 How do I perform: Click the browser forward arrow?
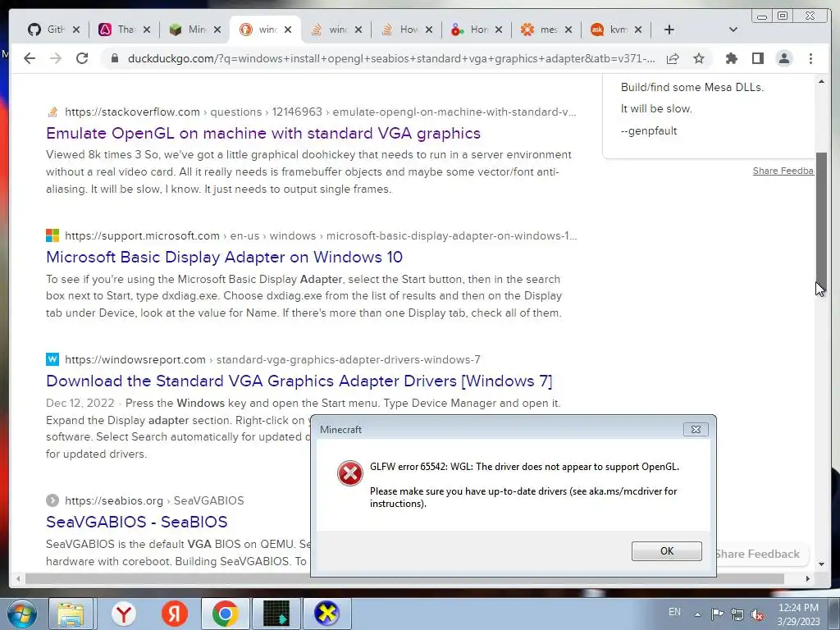56,58
